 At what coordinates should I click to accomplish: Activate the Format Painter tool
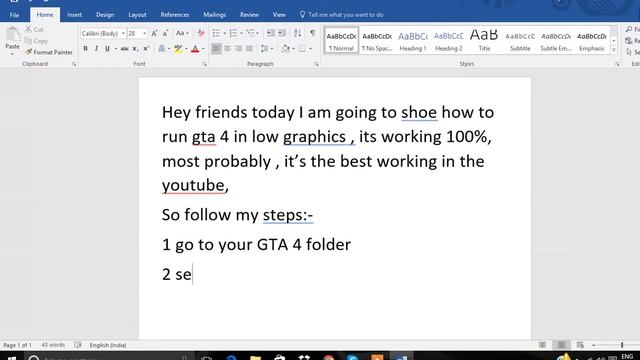pyautogui.click(x=49, y=52)
